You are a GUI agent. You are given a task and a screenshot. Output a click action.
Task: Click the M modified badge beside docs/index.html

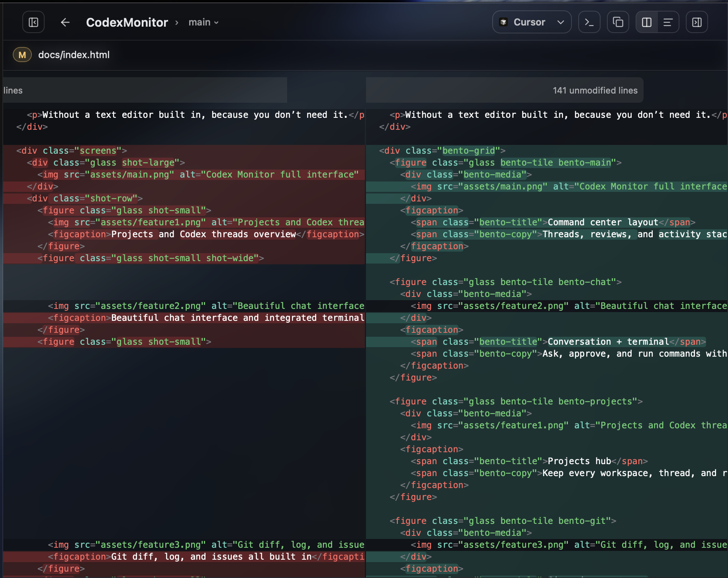22,55
